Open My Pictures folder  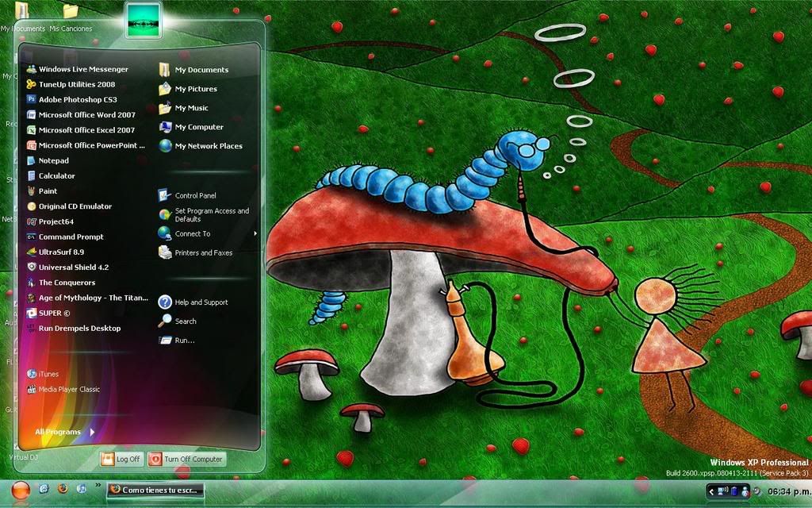click(x=188, y=89)
